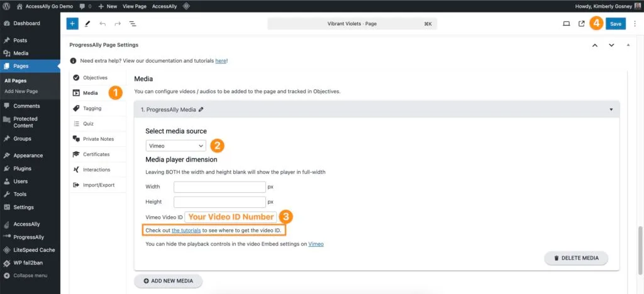Click into the Width input field
Screen dimensions: 644x294
click(219, 187)
